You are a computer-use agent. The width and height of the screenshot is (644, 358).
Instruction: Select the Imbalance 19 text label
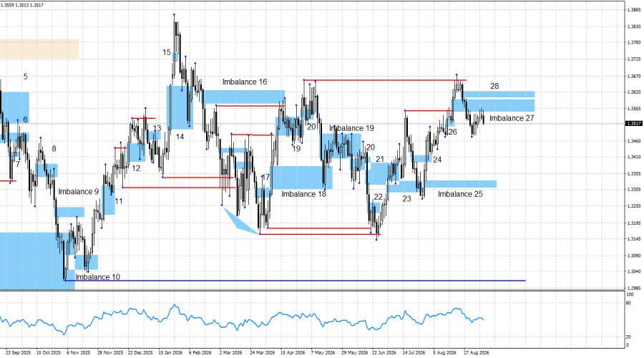point(351,128)
